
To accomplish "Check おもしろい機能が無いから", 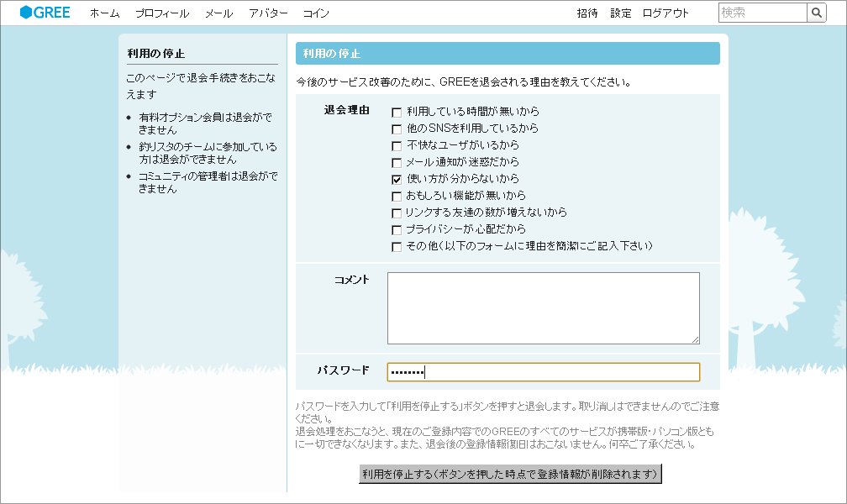I will [x=397, y=196].
